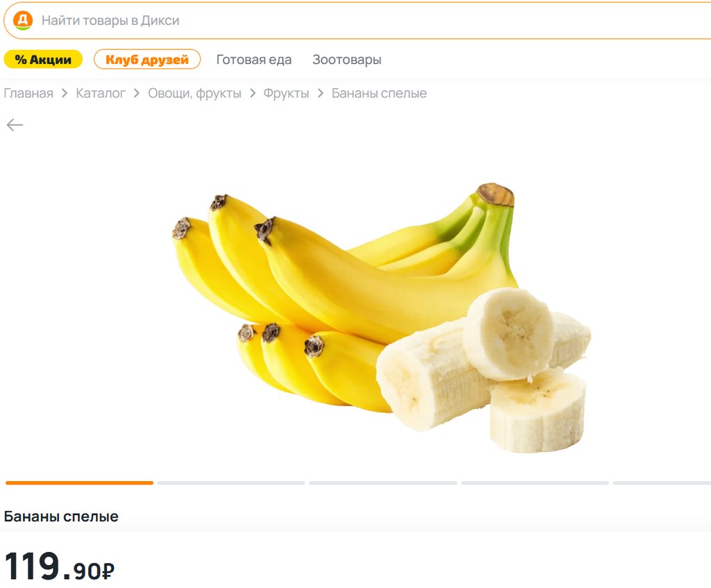Viewport: 711px width, 588px height.
Task: Navigate to Главная breadcrumb
Action: (28, 93)
